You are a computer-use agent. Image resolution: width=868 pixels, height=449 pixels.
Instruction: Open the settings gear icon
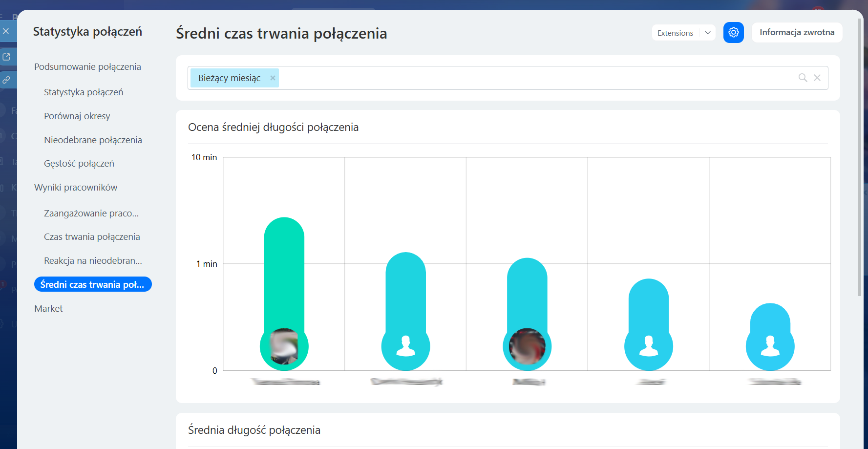[x=733, y=32]
